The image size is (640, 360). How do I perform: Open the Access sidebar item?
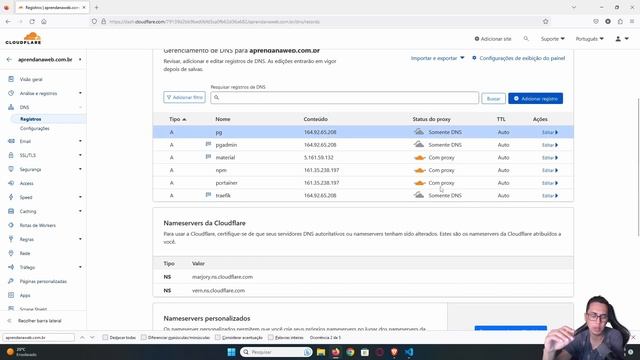[27, 183]
